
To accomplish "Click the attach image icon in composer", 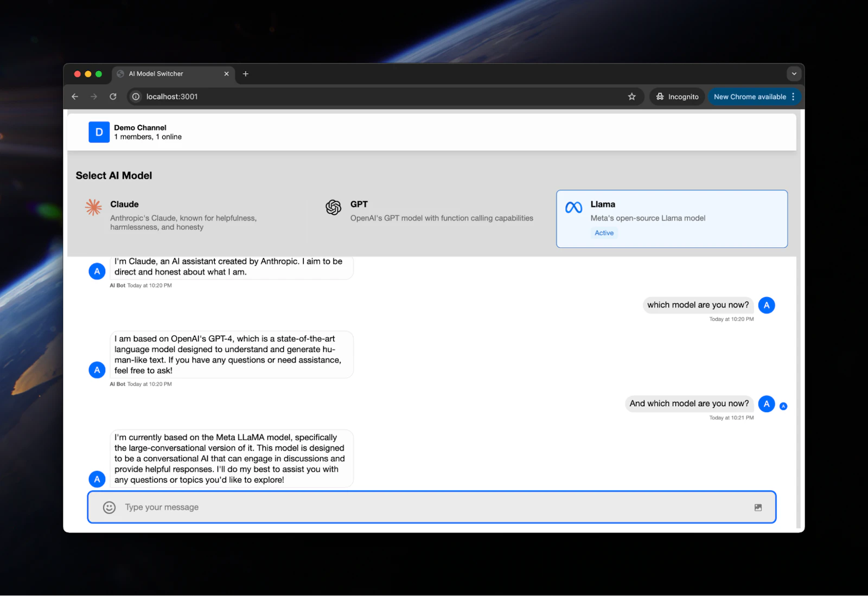I will coord(758,508).
